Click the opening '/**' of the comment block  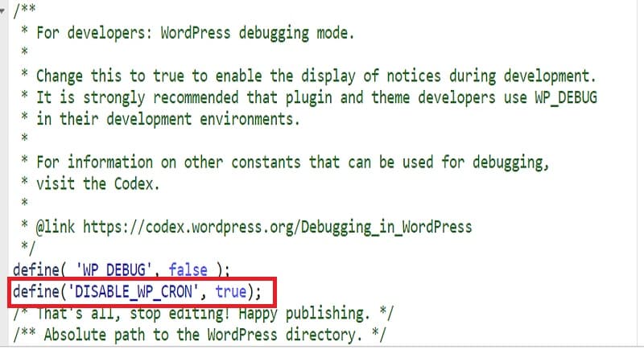pyautogui.click(x=26, y=12)
